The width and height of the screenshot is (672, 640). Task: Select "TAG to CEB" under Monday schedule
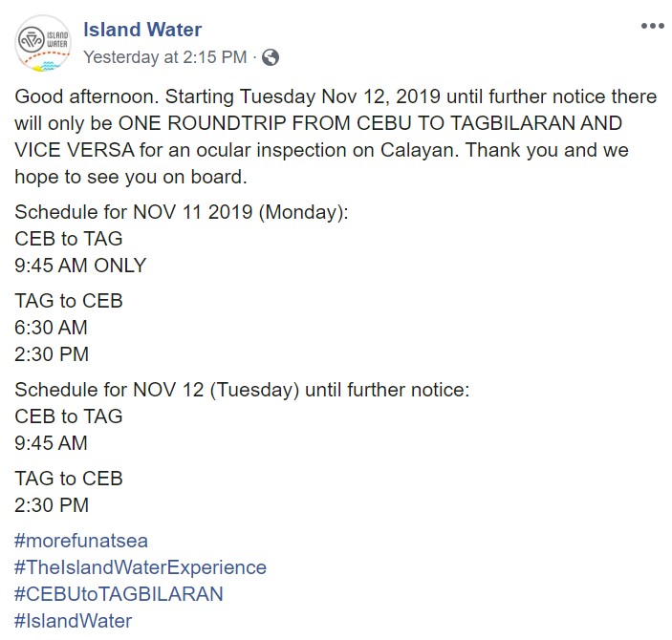[x=69, y=301]
